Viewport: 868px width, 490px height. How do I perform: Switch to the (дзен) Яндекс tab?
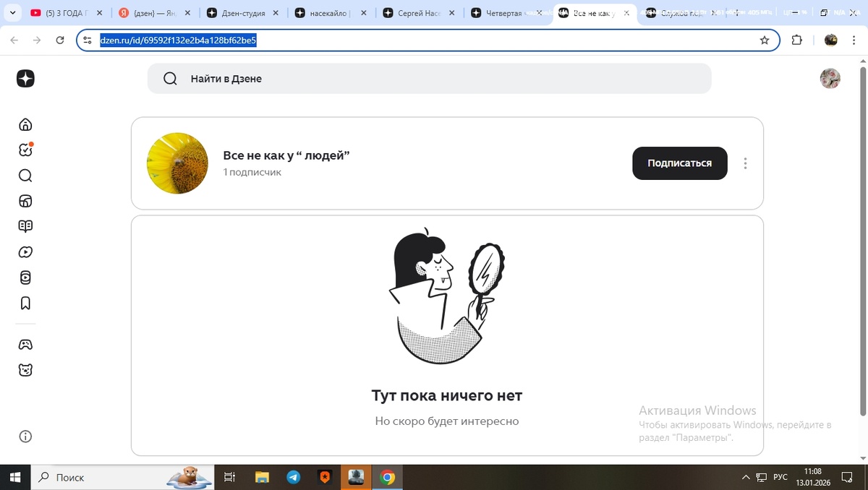point(154,13)
